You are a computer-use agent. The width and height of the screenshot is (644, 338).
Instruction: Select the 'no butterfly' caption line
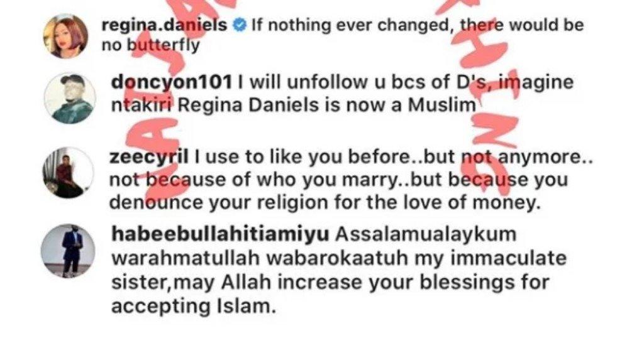(150, 45)
